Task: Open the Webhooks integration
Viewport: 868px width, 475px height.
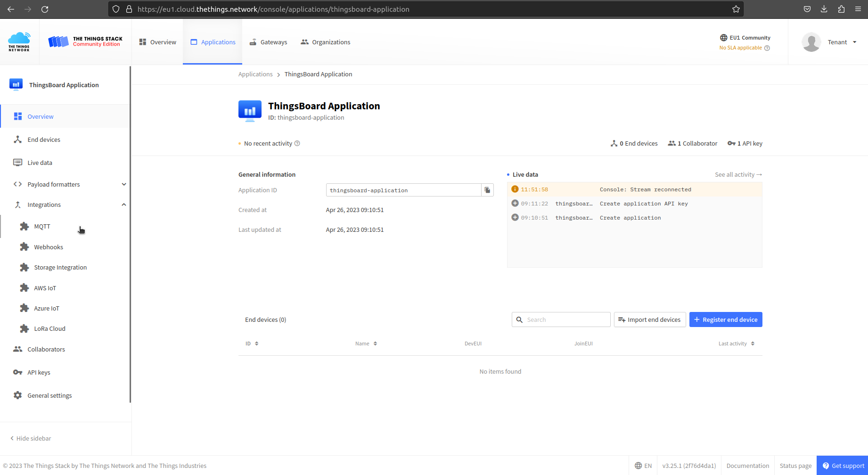Action: point(49,246)
